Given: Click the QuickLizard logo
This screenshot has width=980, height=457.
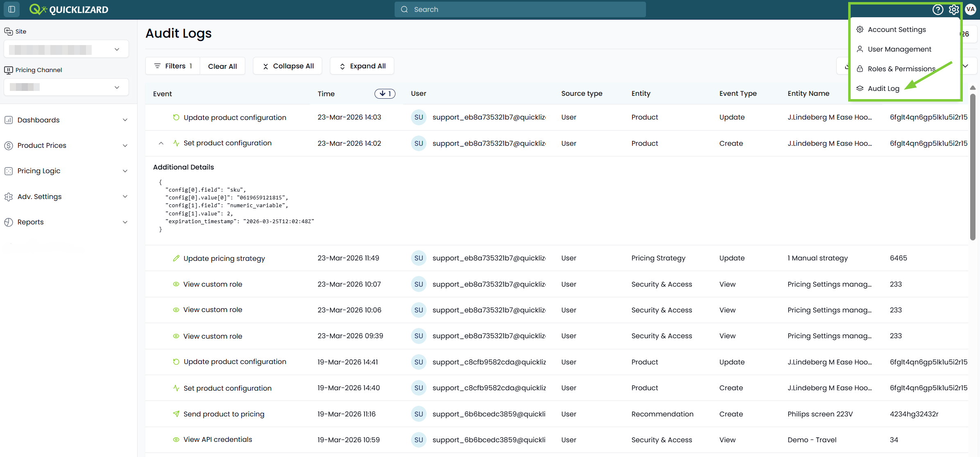Looking at the screenshot, I should 69,9.
